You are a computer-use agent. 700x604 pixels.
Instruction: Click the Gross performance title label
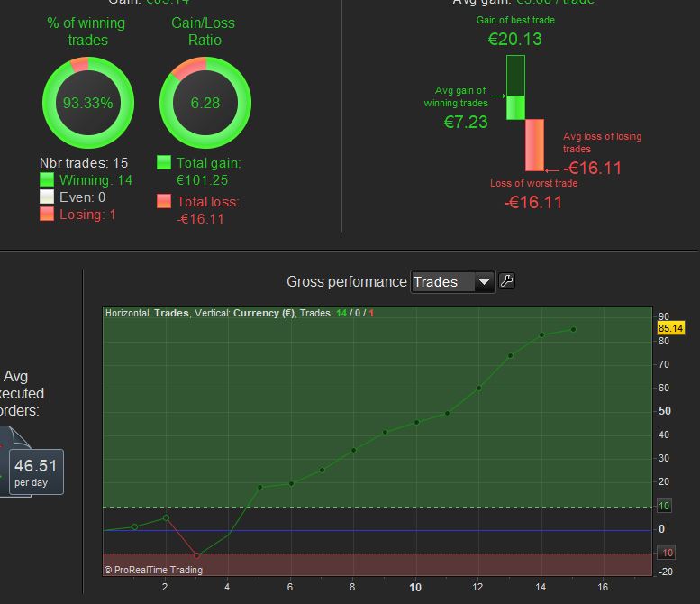[347, 282]
